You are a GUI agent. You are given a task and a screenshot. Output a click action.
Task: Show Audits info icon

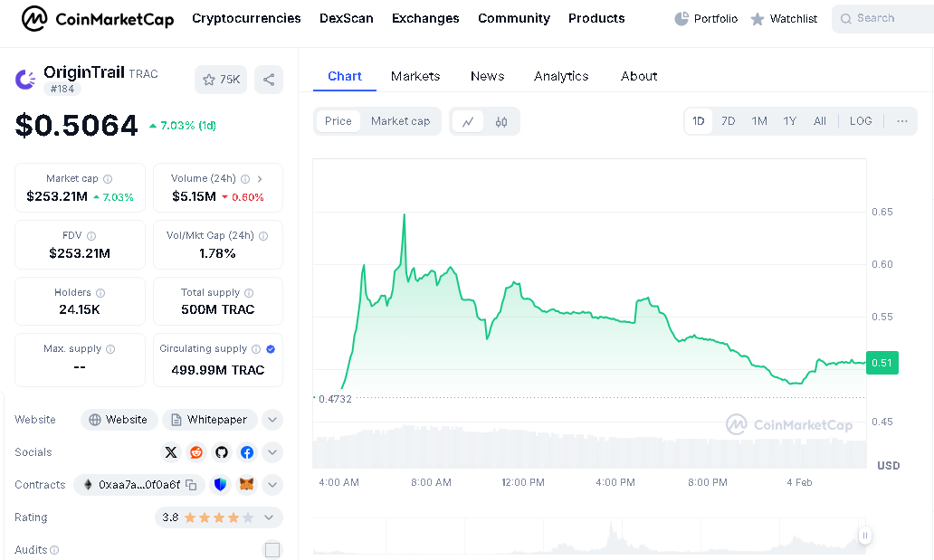[54, 550]
